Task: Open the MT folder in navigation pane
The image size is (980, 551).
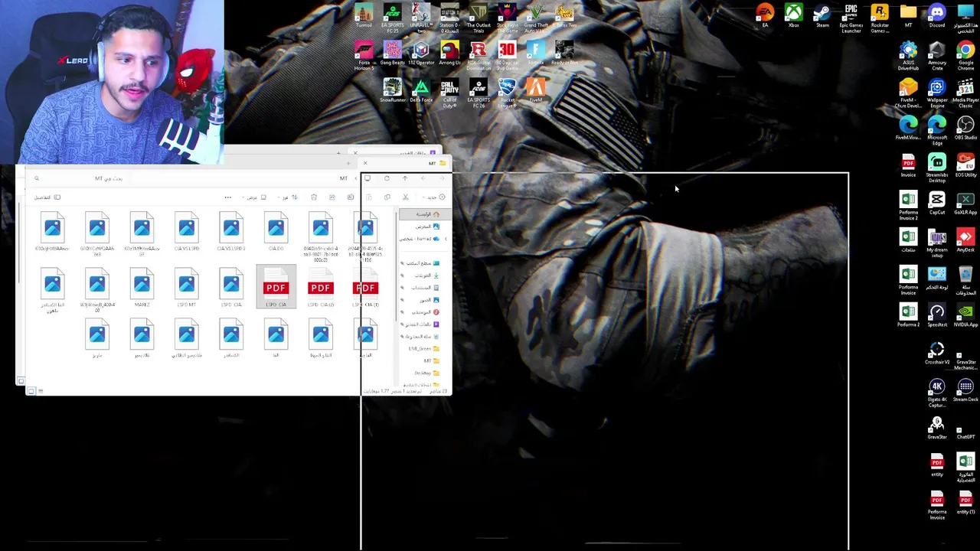Action: (x=431, y=361)
